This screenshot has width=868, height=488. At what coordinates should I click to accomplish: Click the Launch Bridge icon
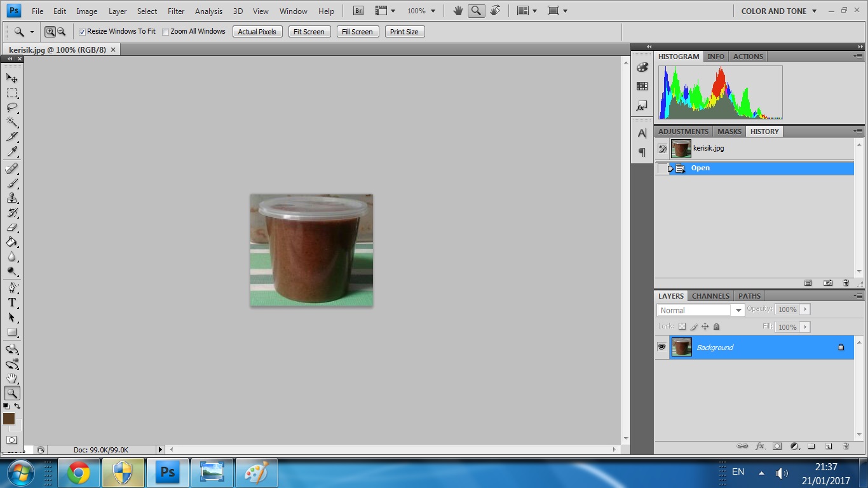point(358,11)
